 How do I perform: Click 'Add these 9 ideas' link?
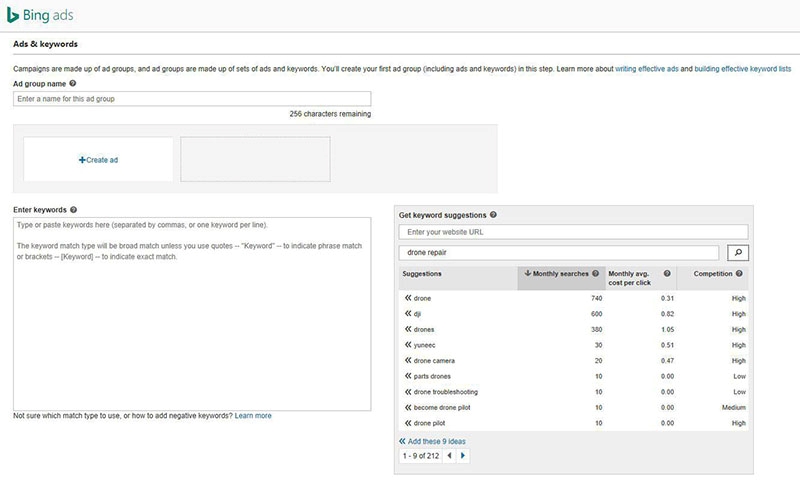(436, 441)
